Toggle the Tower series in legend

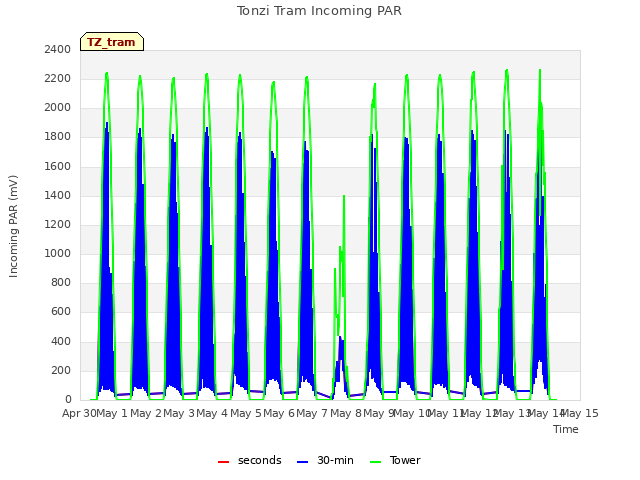(395, 461)
